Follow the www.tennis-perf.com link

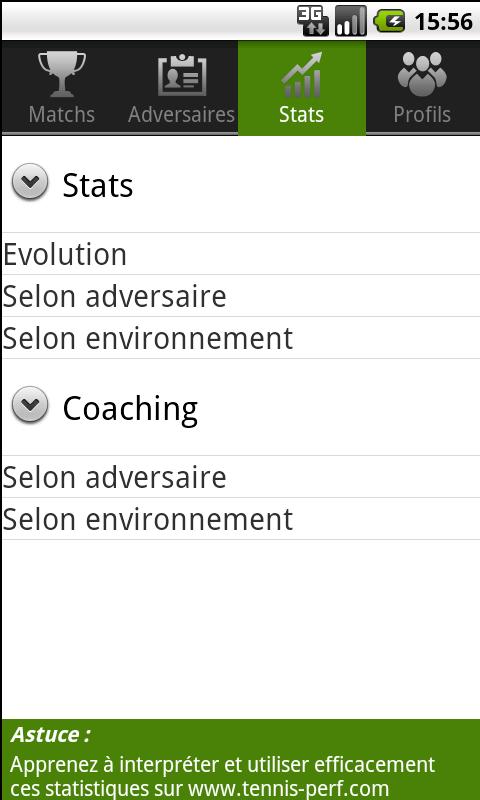[x=288, y=788]
